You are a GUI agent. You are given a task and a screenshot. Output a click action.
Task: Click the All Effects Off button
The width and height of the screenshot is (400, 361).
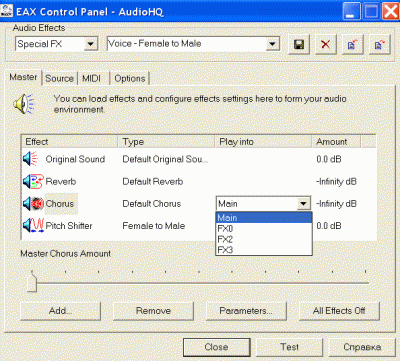(x=339, y=311)
